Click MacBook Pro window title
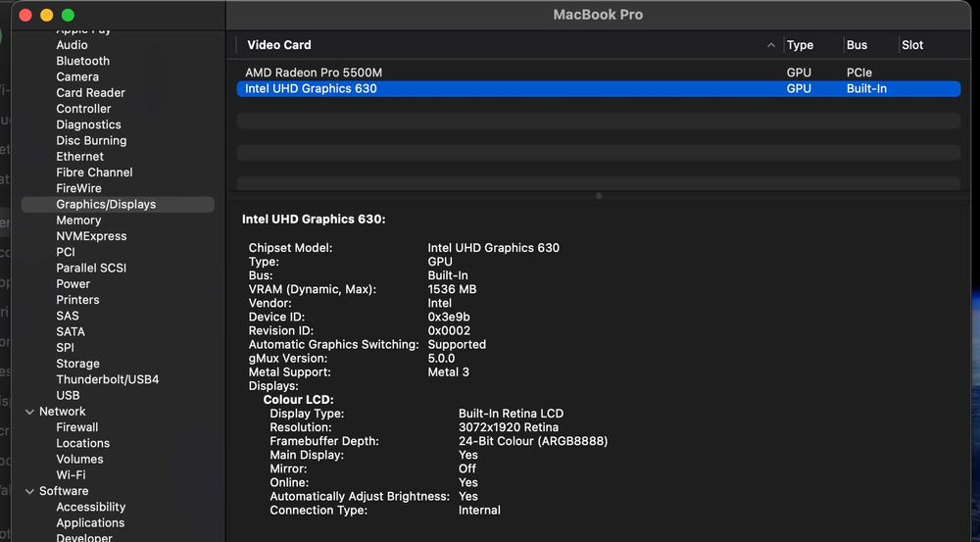 [598, 15]
